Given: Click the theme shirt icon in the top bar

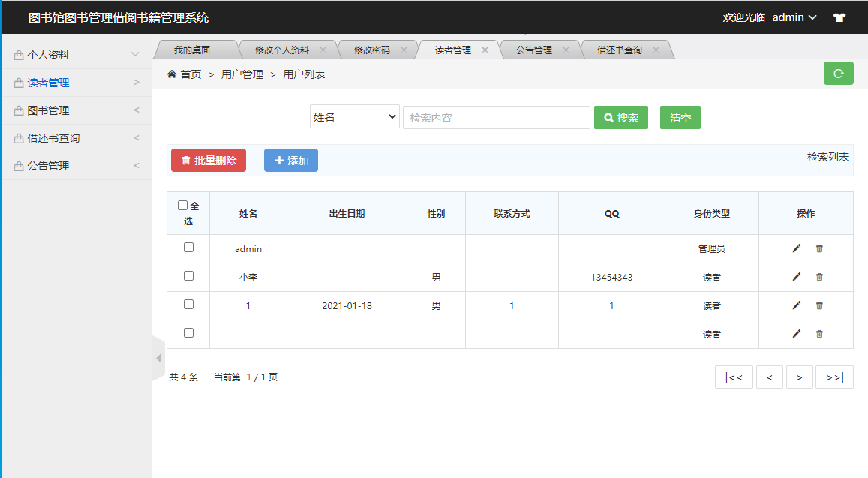Looking at the screenshot, I should pyautogui.click(x=839, y=17).
